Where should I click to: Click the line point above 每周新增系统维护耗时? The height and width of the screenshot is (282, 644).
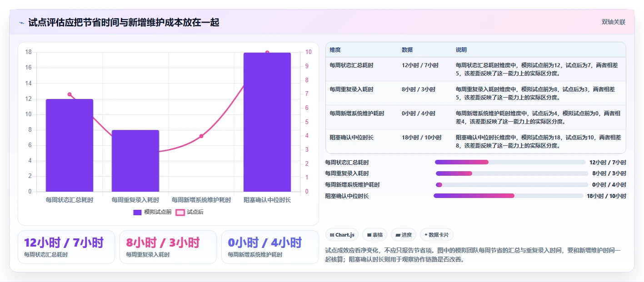201,136
